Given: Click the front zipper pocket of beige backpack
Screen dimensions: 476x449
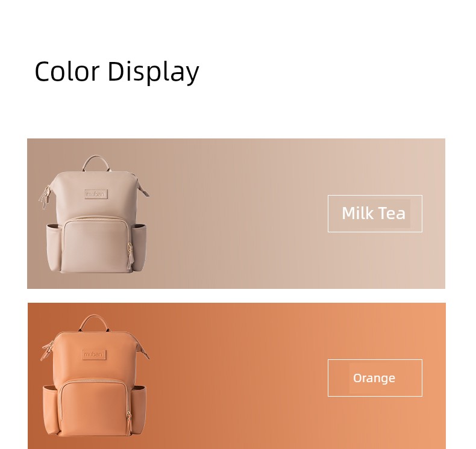Looking at the screenshot, I should [96, 244].
